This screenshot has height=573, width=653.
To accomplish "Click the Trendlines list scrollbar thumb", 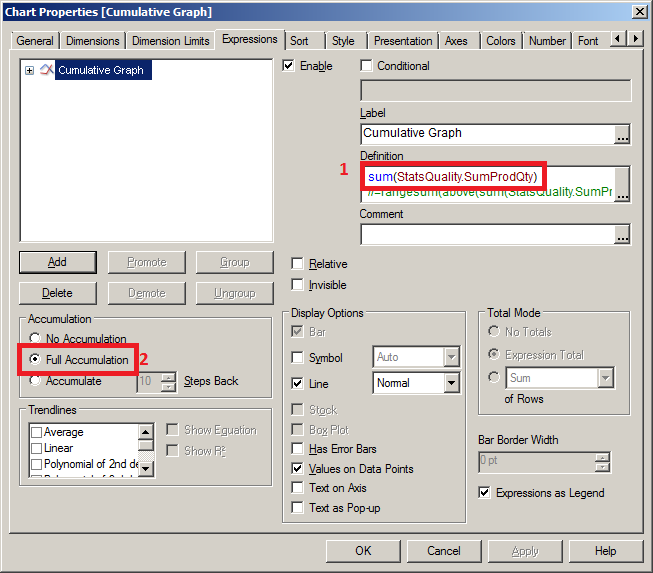I will coord(146,445).
